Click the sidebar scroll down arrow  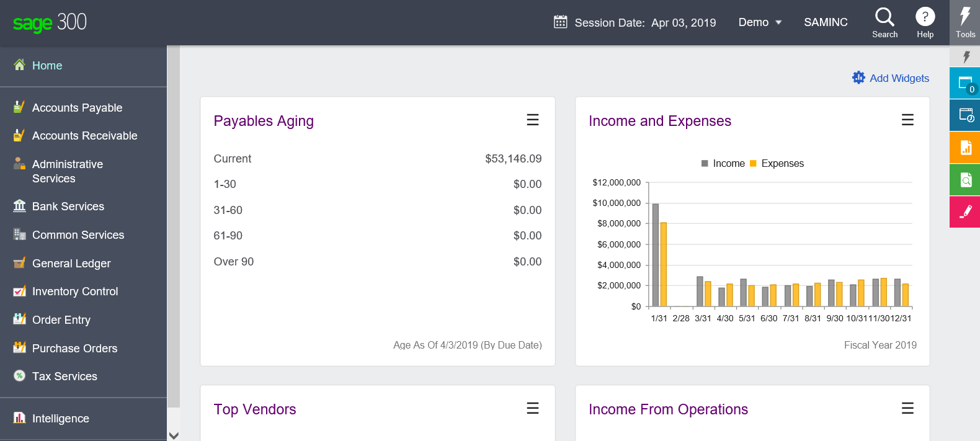(x=174, y=435)
